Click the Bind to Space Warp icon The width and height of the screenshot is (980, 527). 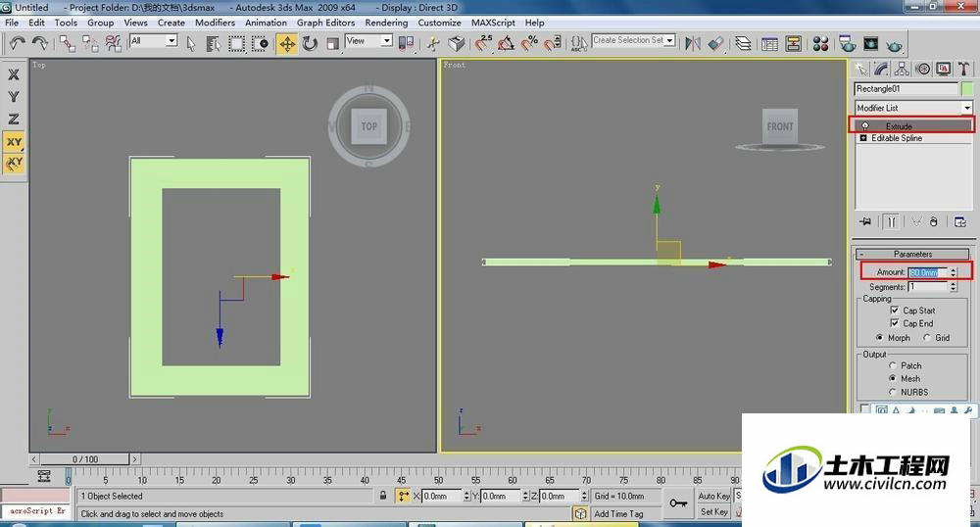click(113, 43)
